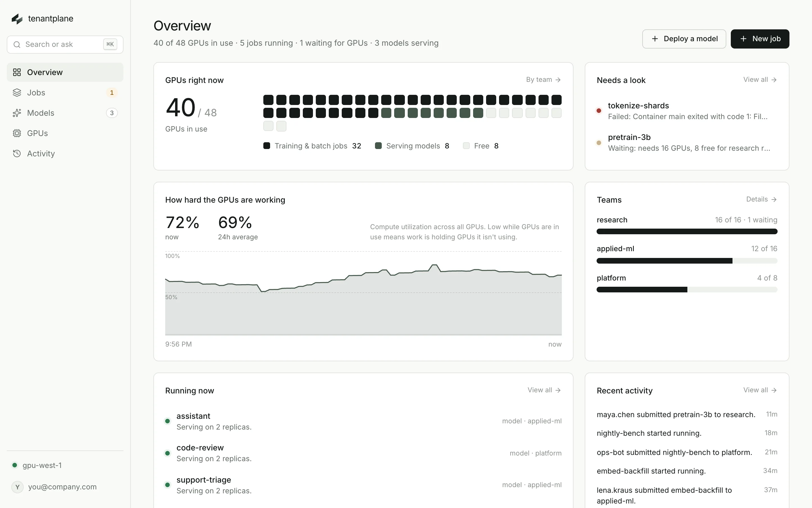This screenshot has height=508, width=812.
Task: Click the GPUs chip icon
Action: pos(17,133)
